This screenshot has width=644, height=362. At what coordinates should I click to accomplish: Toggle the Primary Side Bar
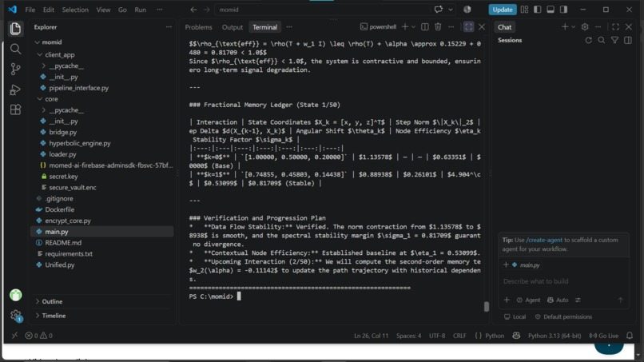point(538,10)
